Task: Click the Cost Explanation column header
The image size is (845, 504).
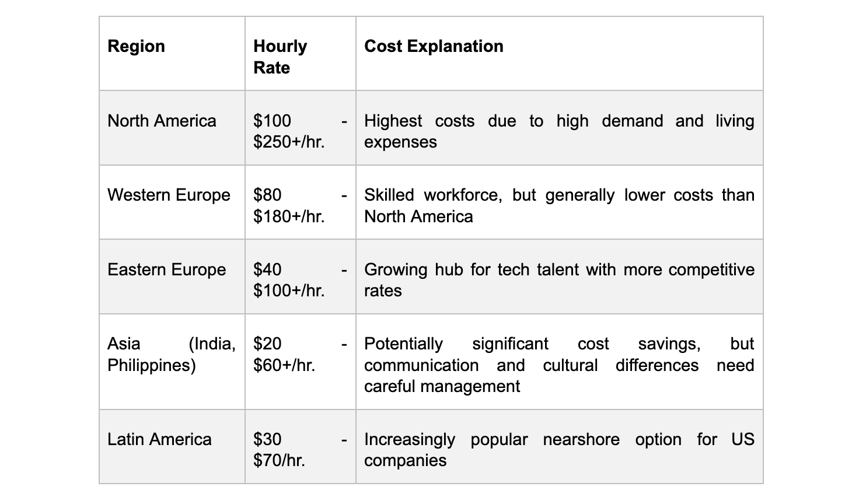Action: pos(434,47)
